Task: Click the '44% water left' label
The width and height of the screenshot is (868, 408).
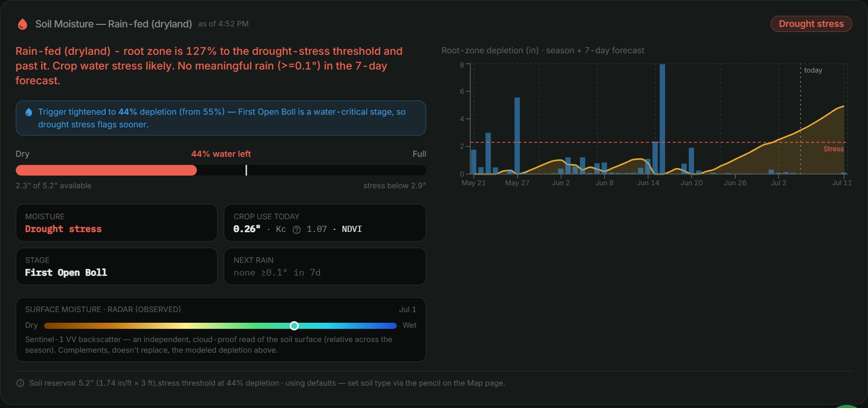Action: pos(221,154)
